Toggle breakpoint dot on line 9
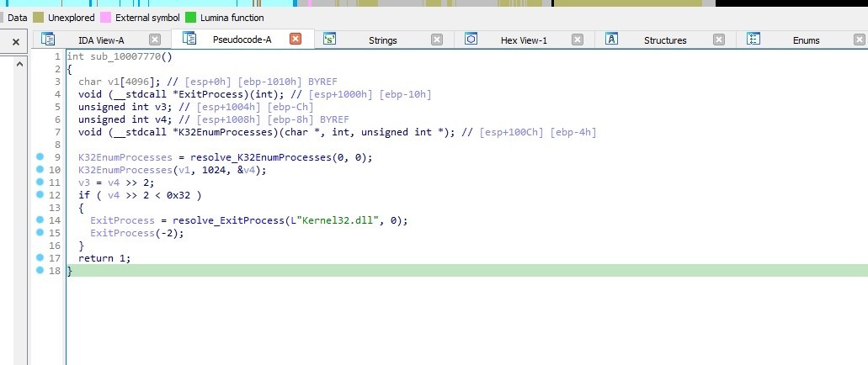The height and width of the screenshot is (365, 868). (x=40, y=157)
